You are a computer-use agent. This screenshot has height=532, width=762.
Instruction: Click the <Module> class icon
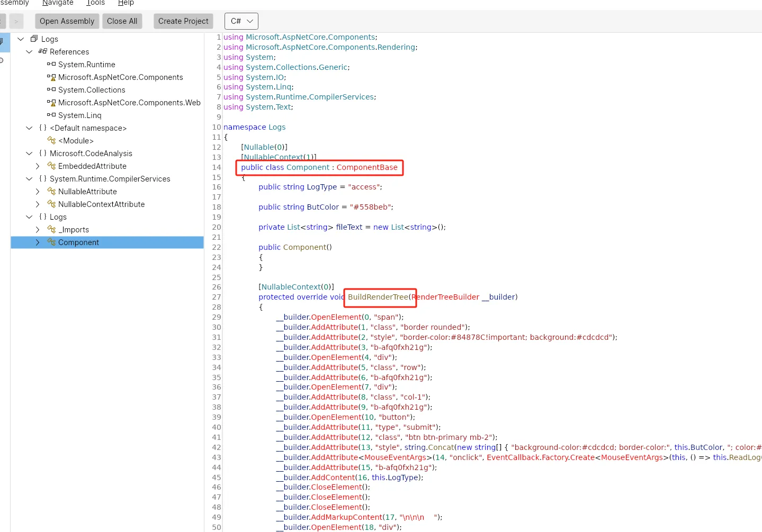click(51, 140)
